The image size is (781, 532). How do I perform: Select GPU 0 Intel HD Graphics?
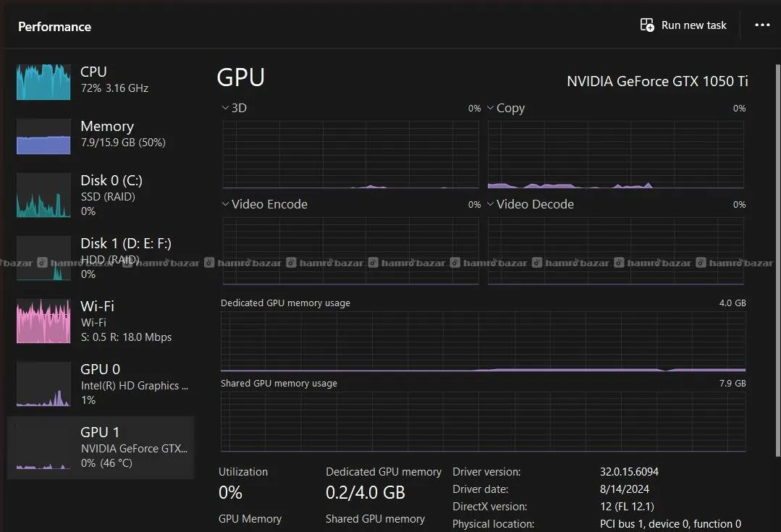coord(109,384)
